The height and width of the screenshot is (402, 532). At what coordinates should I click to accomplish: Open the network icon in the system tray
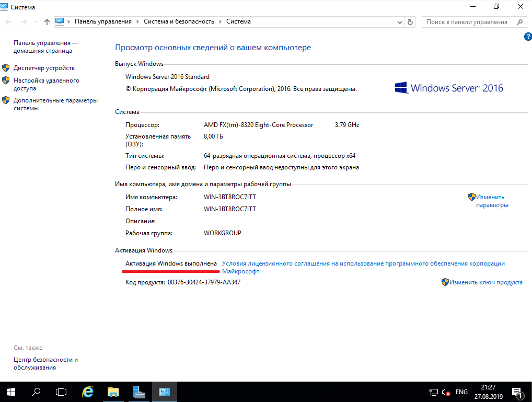pyautogui.click(x=433, y=392)
